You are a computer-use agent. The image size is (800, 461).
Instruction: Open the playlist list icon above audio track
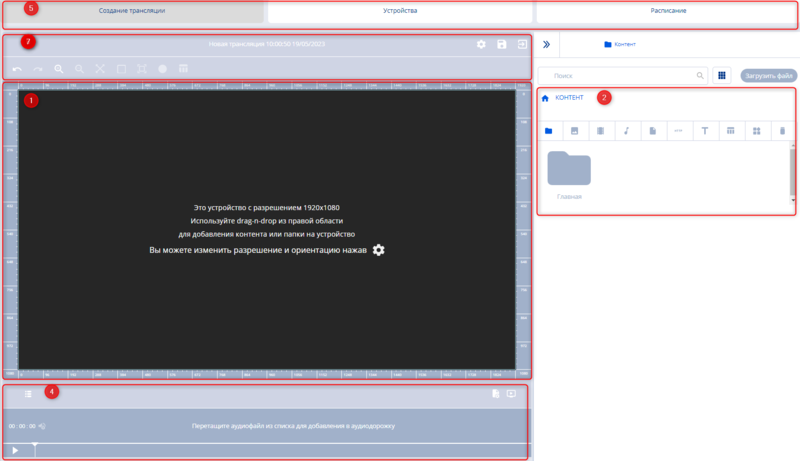pos(28,394)
